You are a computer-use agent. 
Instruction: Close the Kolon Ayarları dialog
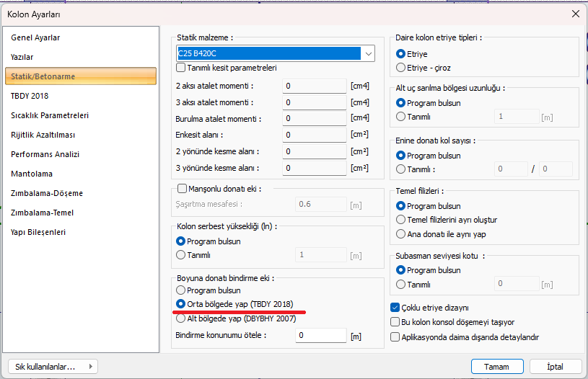pyautogui.click(x=574, y=14)
